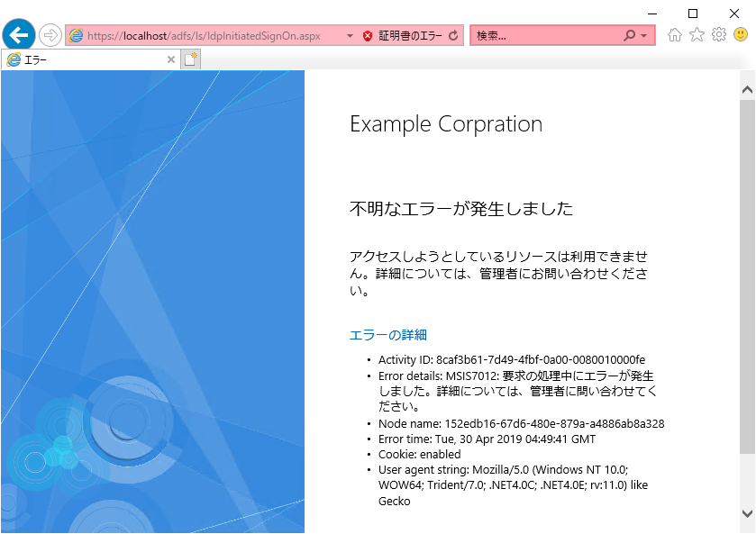Open the search provider dropdown arrow
756x534 pixels.
[x=644, y=36]
